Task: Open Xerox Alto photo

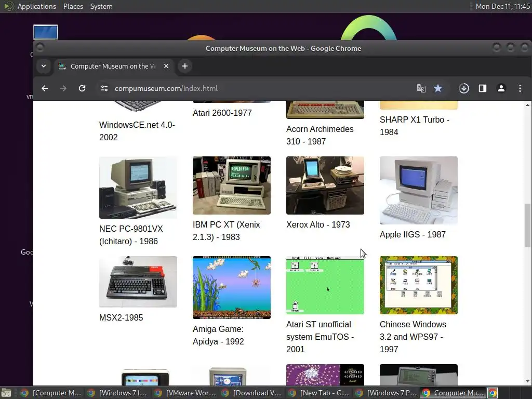Action: point(325,185)
